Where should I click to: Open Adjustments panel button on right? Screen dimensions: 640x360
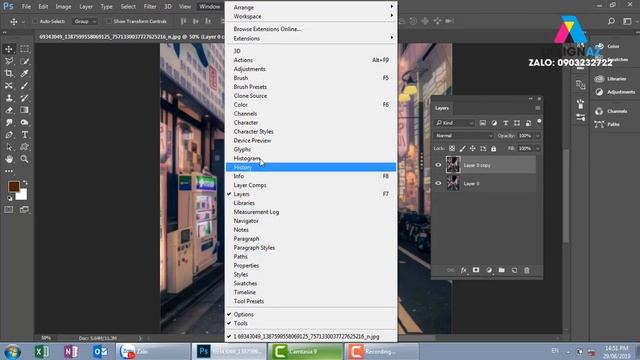point(616,92)
